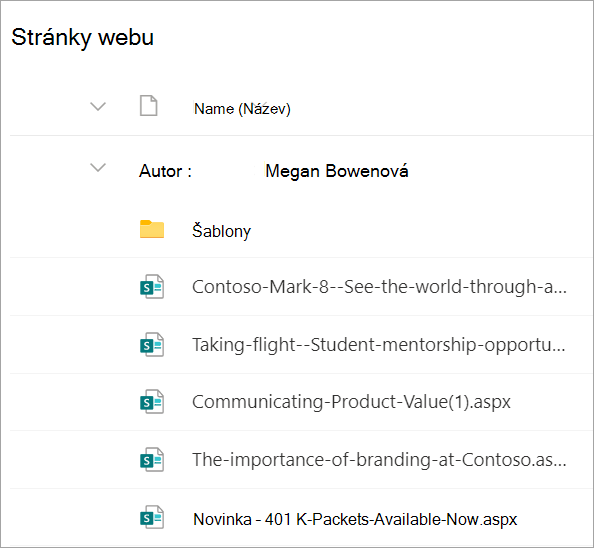The image size is (594, 548).
Task: Select the Šablony row blank area
Action: [417, 230]
